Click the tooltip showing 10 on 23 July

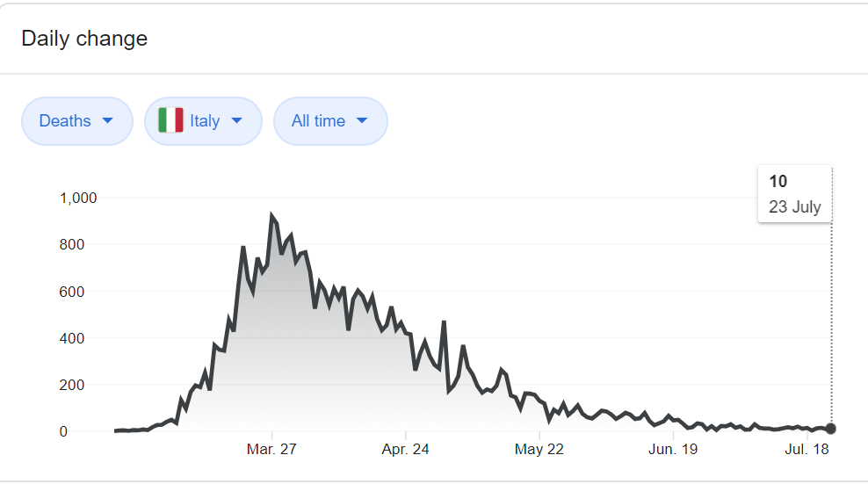point(794,194)
